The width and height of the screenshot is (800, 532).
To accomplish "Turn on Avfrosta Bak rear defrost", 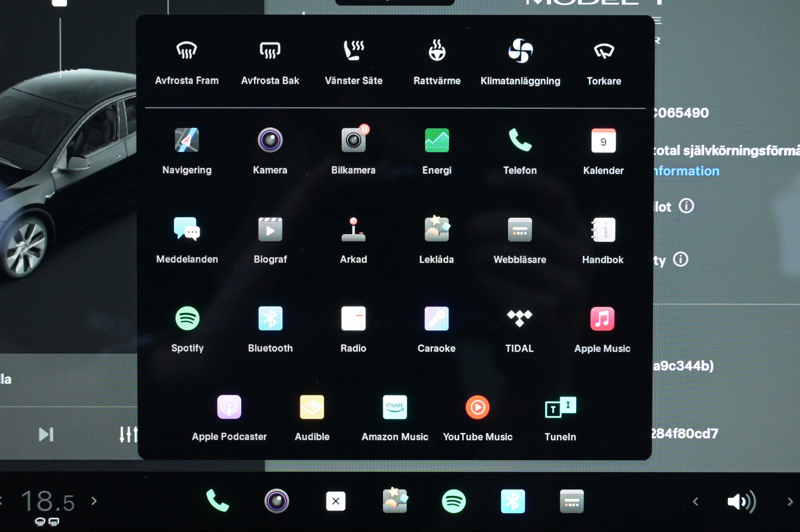I will click(270, 62).
